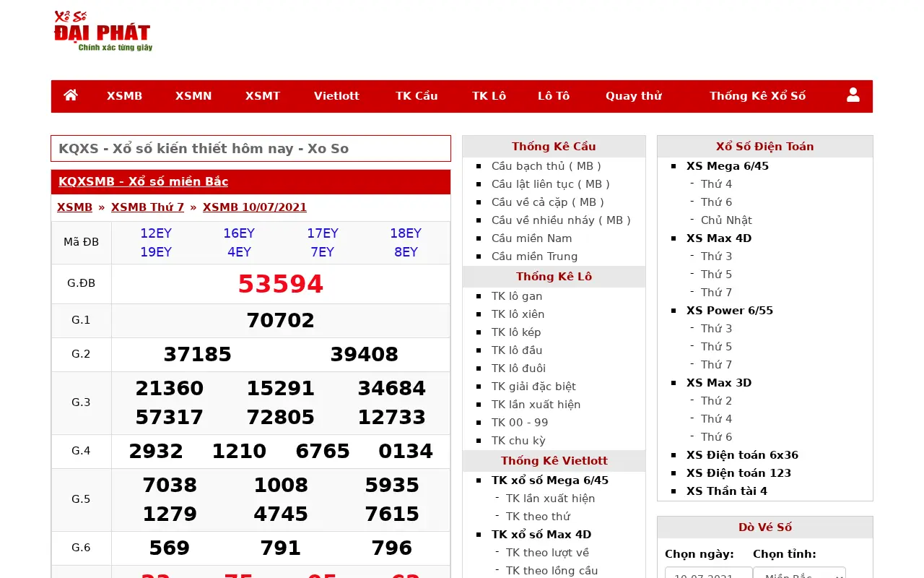Open XS Điện toán 6x36 link
This screenshot has height=578, width=924.
[742, 455]
